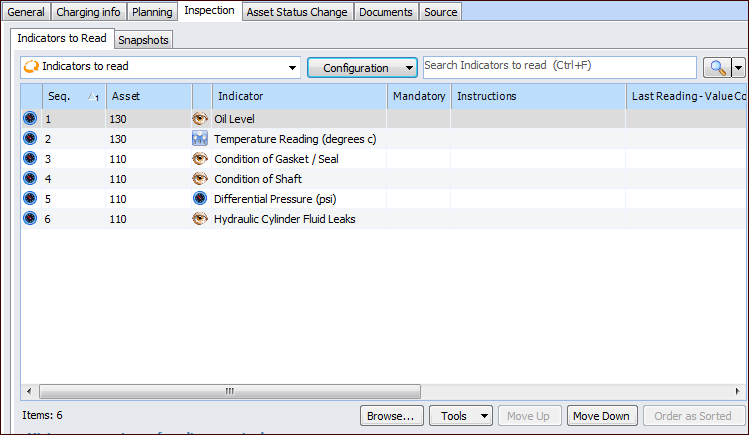Click the gauge icon for sequence row 5
This screenshot has height=435, width=749.
pyautogui.click(x=30, y=198)
